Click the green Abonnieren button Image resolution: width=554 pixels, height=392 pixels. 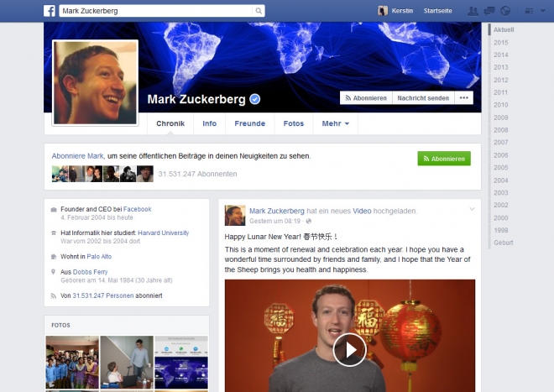pos(444,159)
